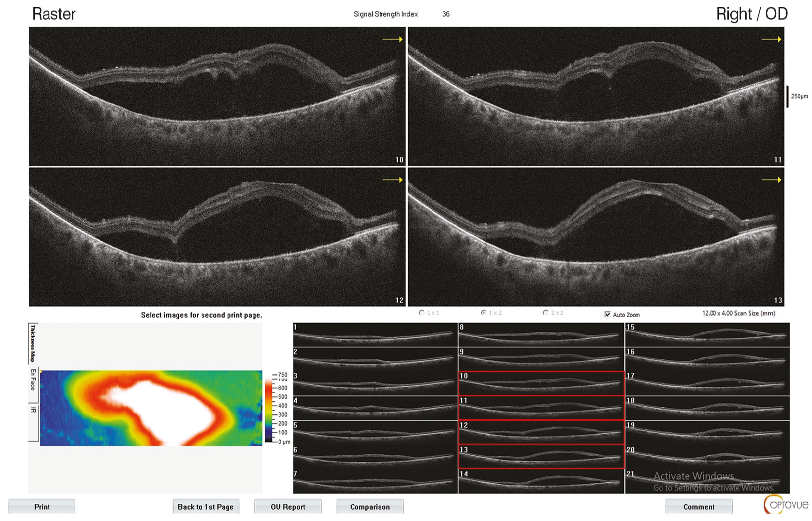
Task: Switch to the Thickness Map tab
Action: pos(33,343)
